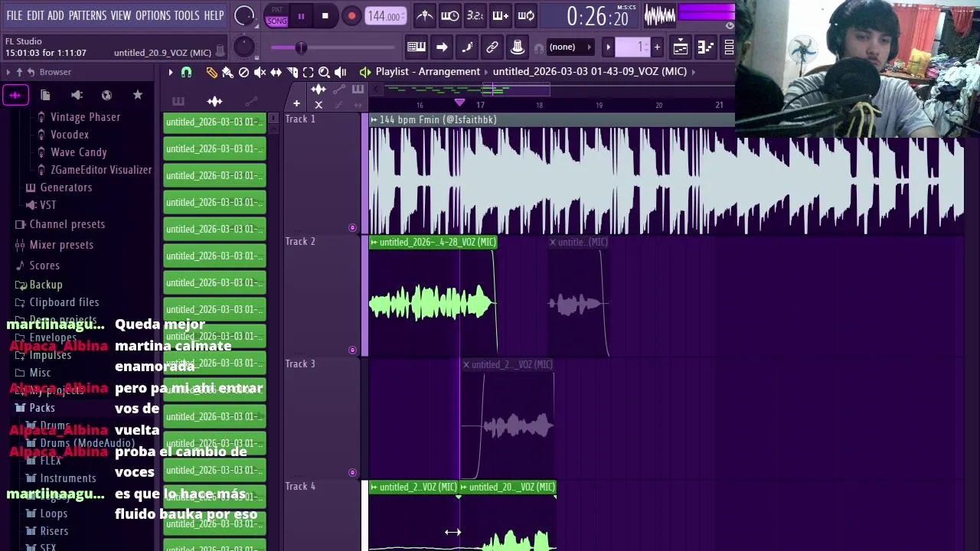Open the browser options arrow menu

click(x=8, y=72)
